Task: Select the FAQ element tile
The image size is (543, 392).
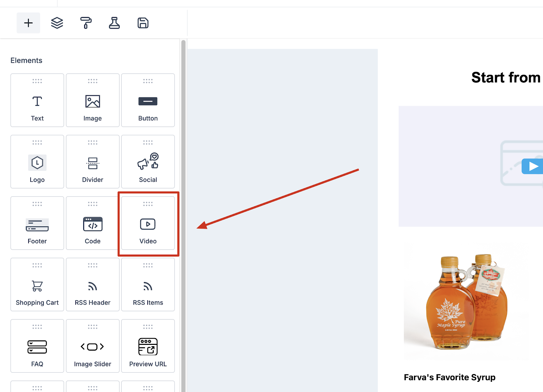Action: pyautogui.click(x=37, y=346)
